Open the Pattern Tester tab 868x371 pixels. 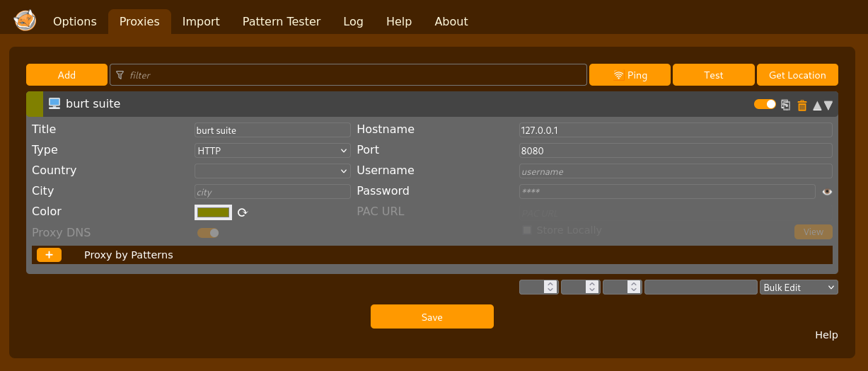282,21
